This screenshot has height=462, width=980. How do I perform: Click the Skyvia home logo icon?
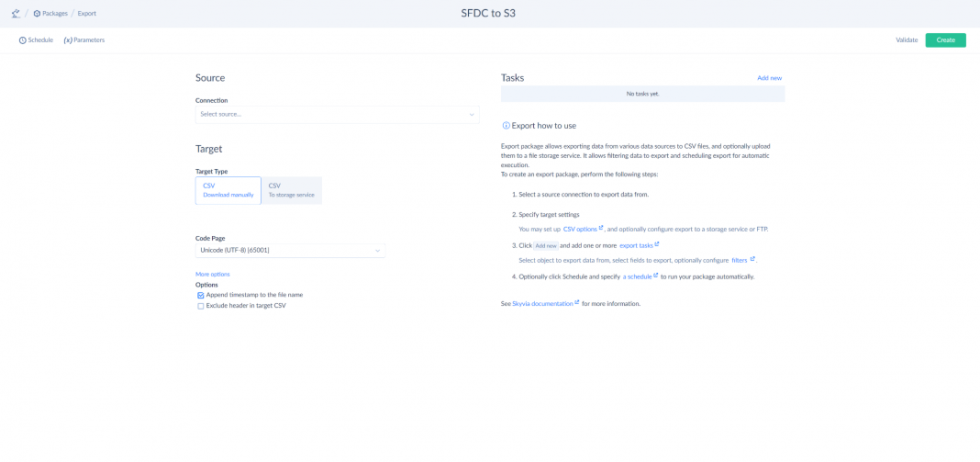click(x=16, y=13)
